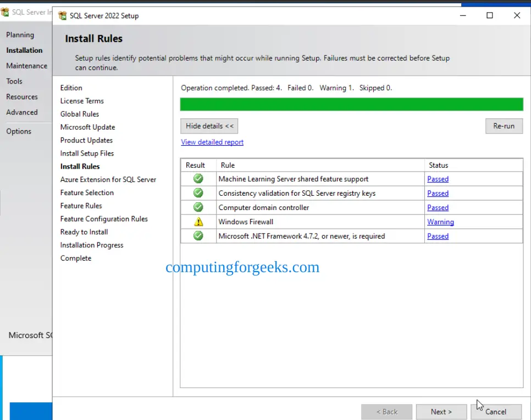Viewport: 531px width, 420px height.
Task: Click the Feature Selection step
Action: (x=87, y=192)
